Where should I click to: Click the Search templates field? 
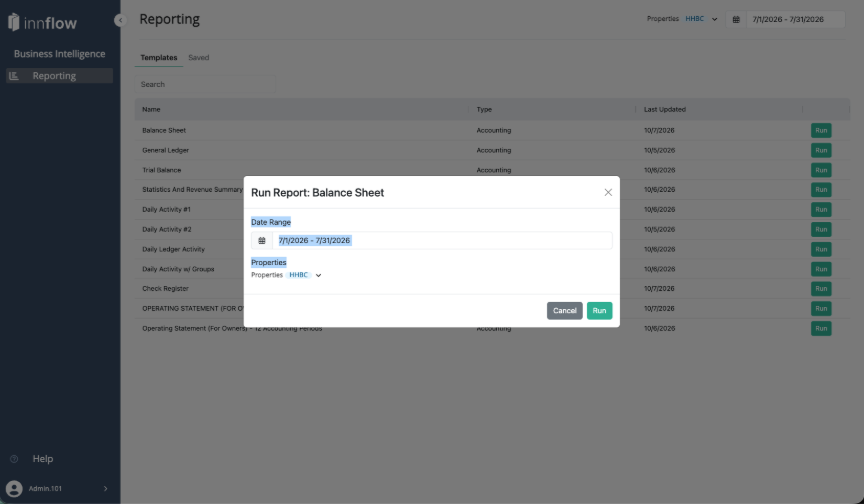point(206,84)
